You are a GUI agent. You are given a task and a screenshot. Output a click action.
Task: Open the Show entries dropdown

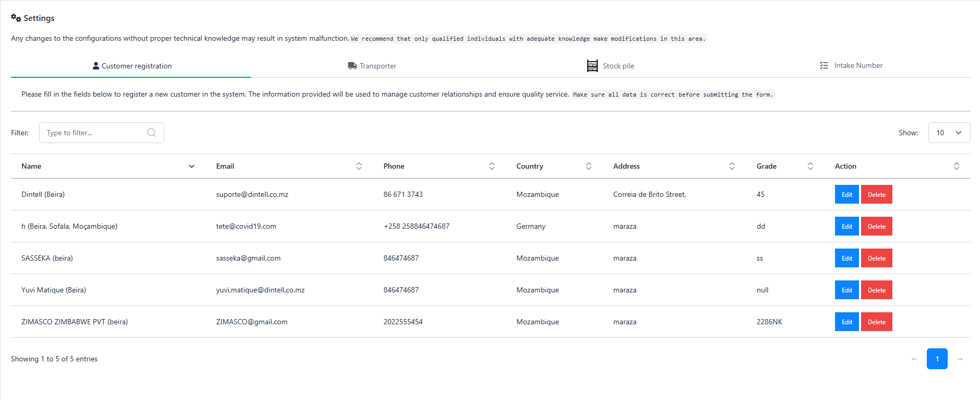coord(949,133)
